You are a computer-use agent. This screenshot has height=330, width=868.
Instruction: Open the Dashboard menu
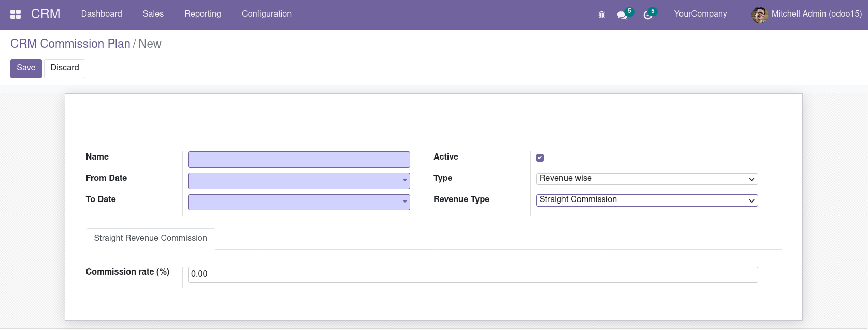[x=102, y=14]
